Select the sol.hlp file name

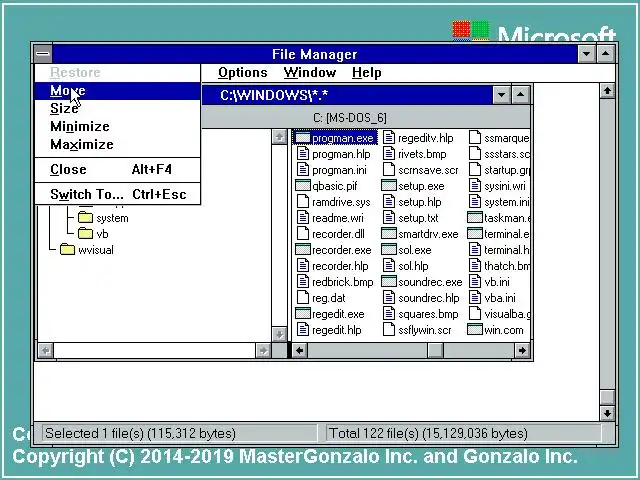[x=413, y=266]
